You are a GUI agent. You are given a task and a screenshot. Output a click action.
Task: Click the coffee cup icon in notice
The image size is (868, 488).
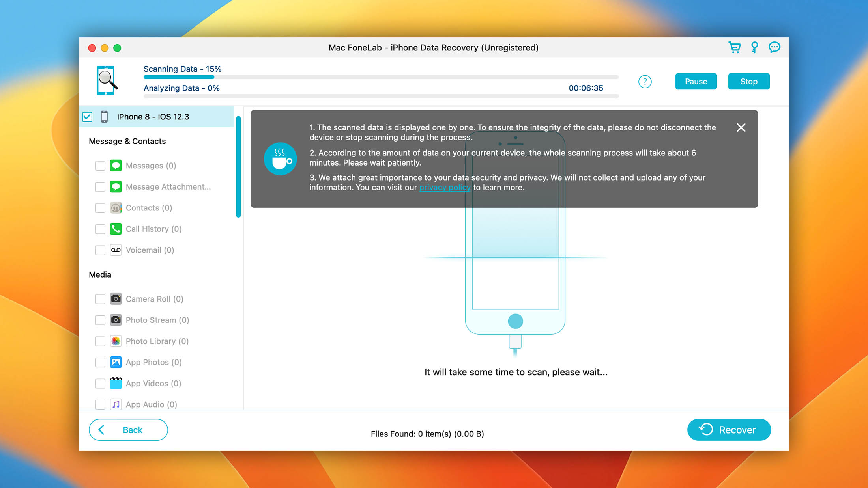280,159
